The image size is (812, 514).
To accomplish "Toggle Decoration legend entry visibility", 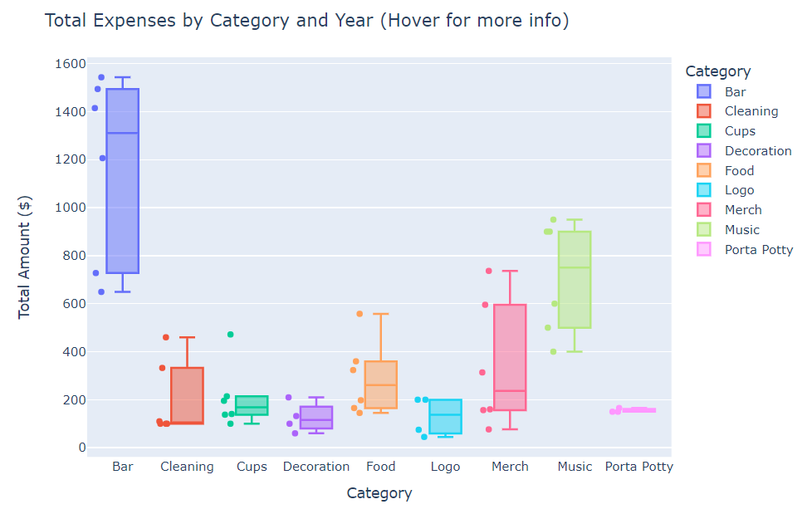I will [757, 151].
